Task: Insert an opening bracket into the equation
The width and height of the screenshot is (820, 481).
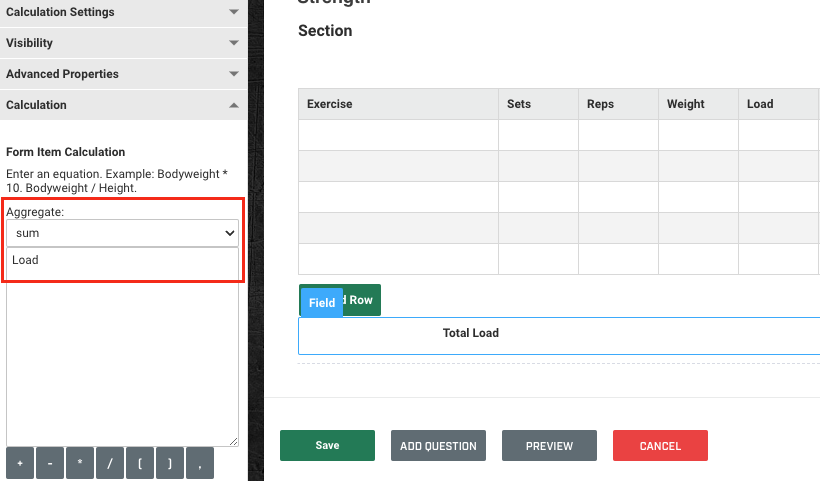Action: [x=140, y=465]
